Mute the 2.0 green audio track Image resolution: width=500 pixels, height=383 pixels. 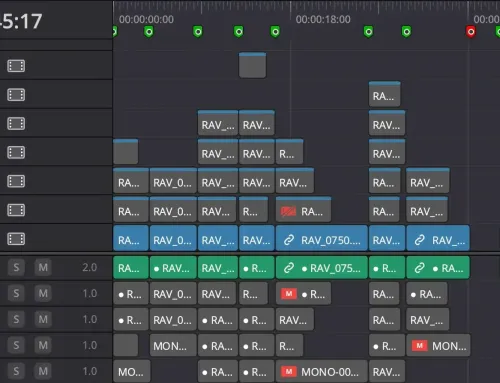pyautogui.click(x=43, y=267)
